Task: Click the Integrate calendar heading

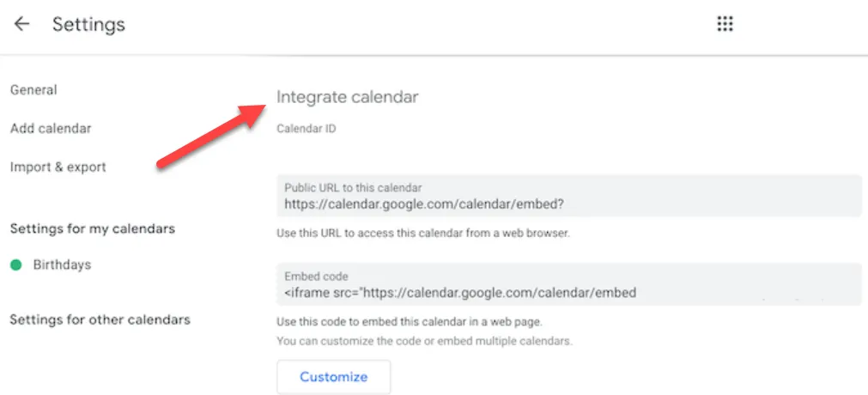Action: [348, 97]
